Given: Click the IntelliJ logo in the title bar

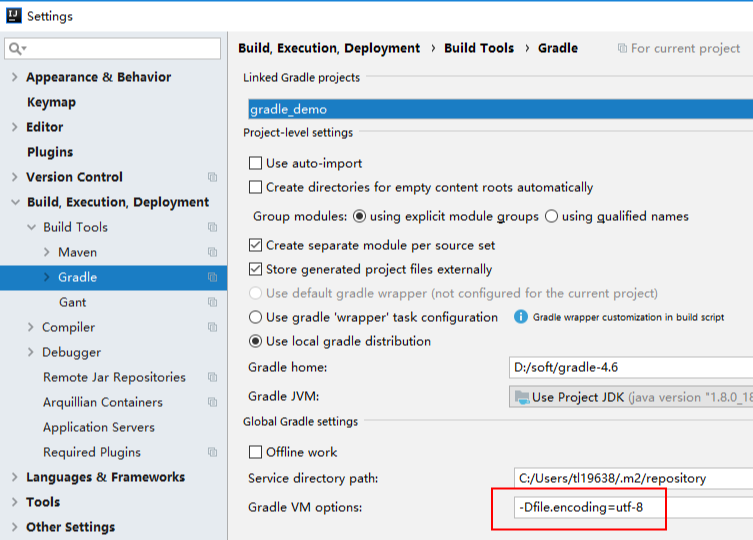Looking at the screenshot, I should point(13,16).
